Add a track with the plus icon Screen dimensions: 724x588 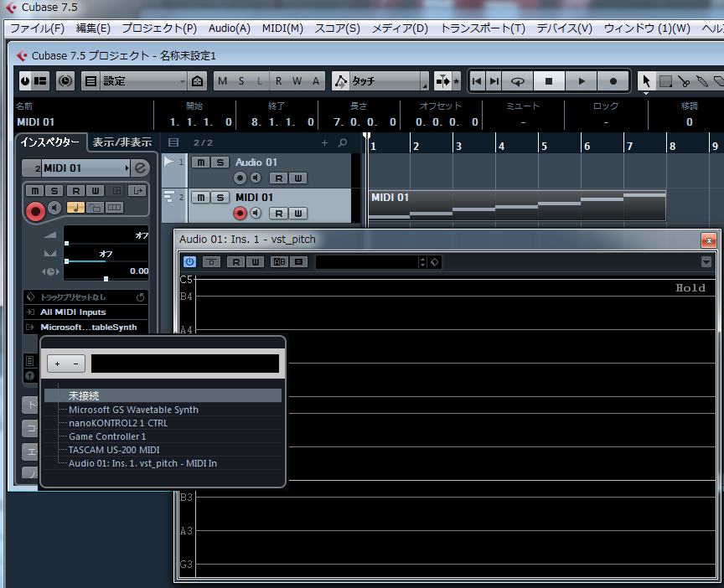click(x=324, y=142)
